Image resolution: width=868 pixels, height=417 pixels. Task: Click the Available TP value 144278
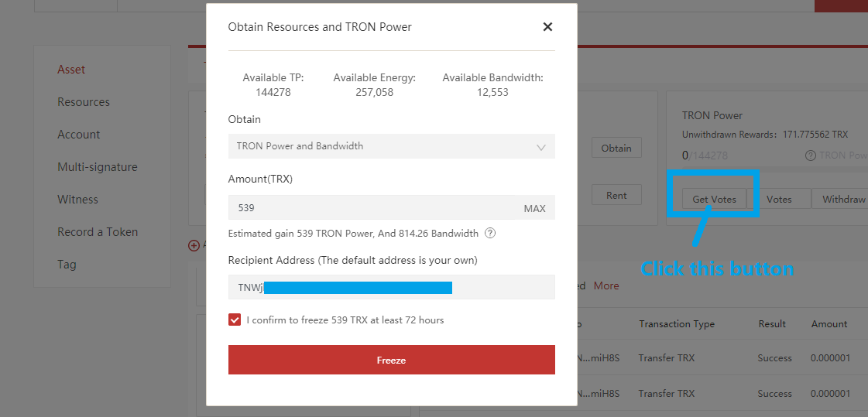273,92
